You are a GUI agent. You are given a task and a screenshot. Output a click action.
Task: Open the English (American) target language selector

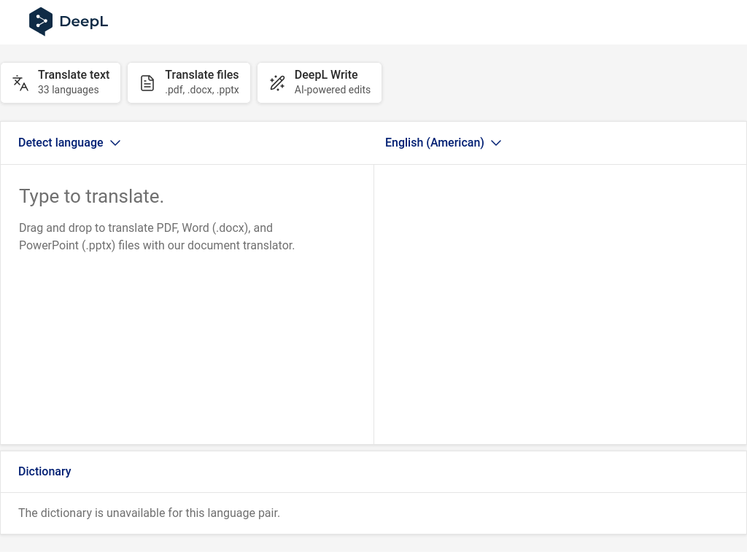[434, 143]
